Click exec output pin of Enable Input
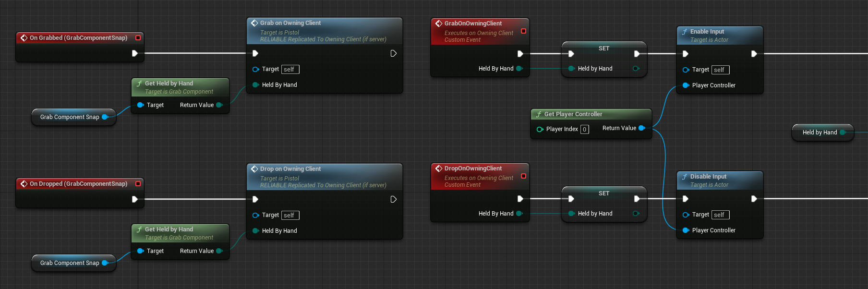 [x=754, y=54]
